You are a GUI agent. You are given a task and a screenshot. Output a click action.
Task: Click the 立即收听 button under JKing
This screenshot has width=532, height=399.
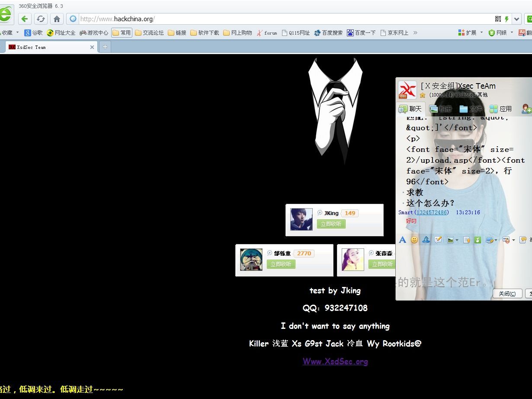point(331,224)
